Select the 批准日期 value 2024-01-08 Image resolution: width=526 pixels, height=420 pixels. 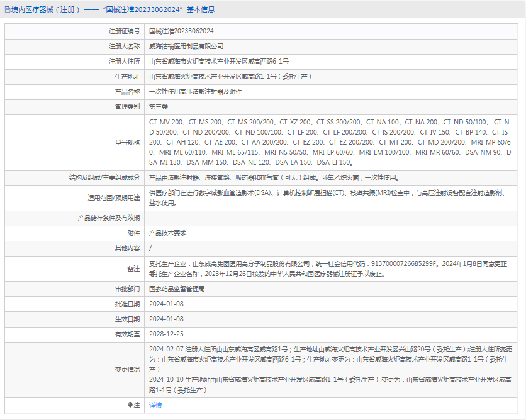[166, 304]
